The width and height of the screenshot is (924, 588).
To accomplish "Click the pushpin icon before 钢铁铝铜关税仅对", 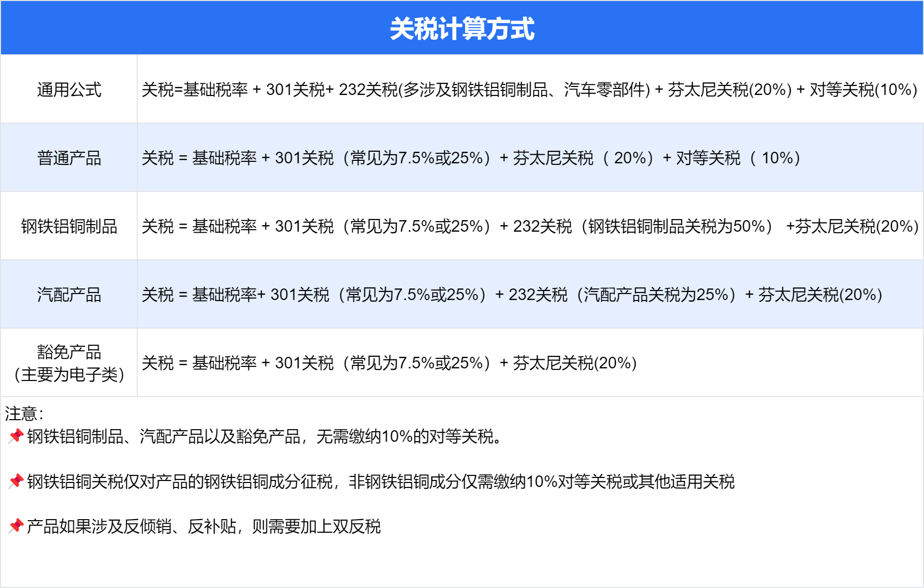I will (16, 481).
